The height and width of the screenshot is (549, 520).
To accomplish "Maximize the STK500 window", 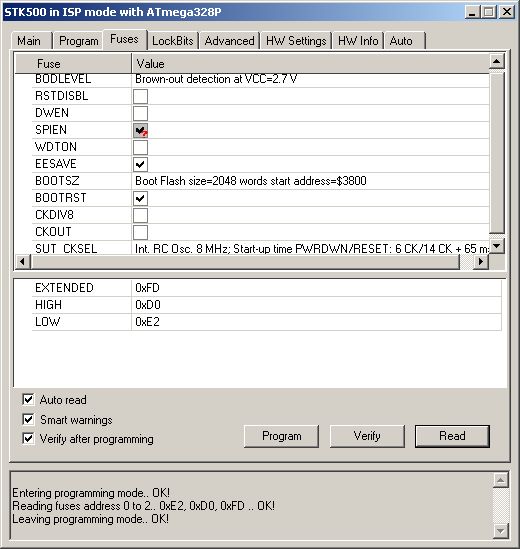I will tap(489, 12).
